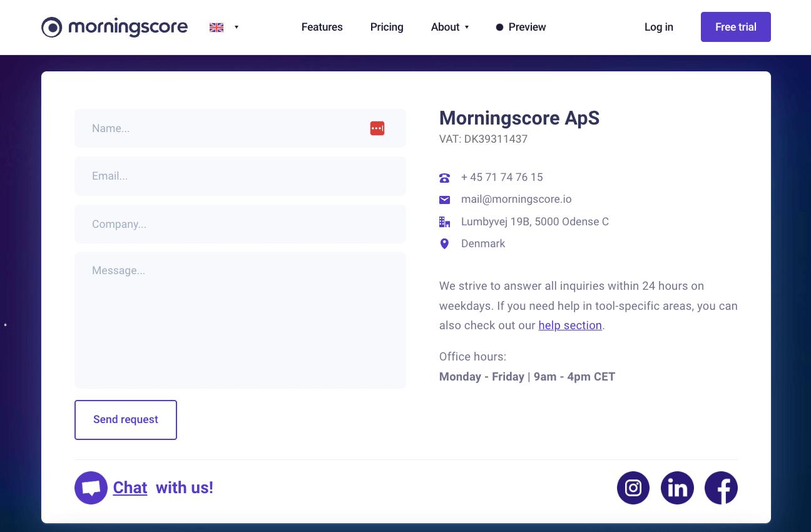Click Log in

659,27
